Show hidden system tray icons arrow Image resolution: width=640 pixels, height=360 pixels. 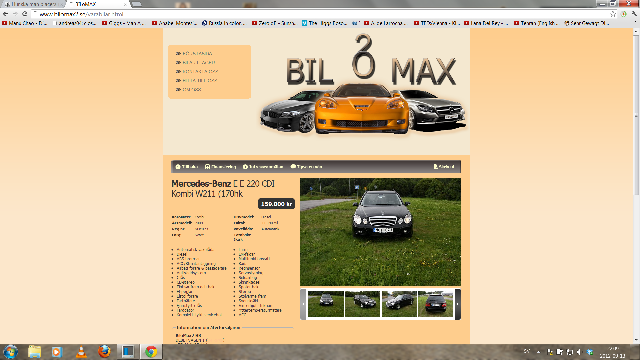coord(538,351)
